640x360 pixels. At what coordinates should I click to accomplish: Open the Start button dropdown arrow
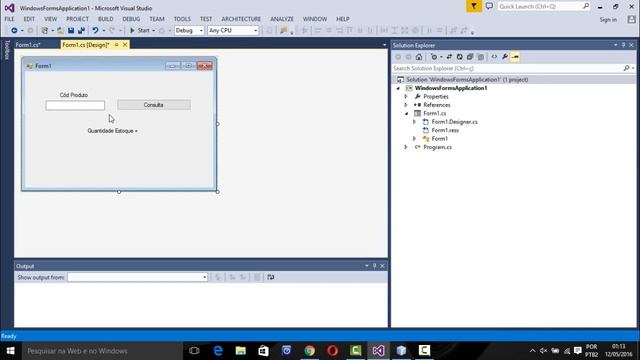pos(153,31)
